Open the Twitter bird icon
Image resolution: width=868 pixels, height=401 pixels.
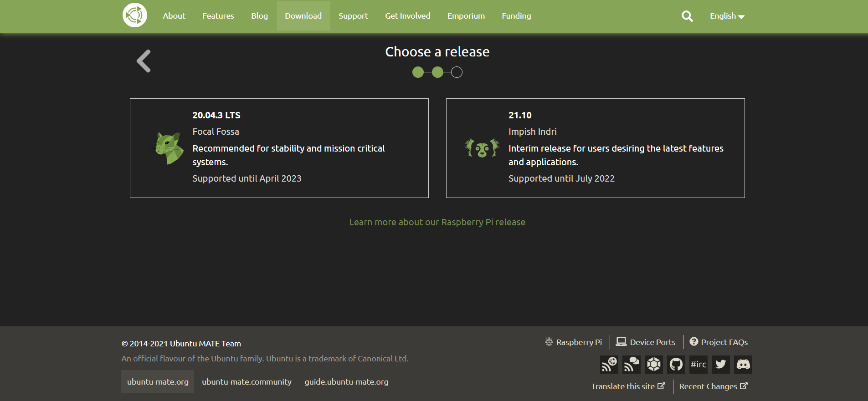[721, 365]
